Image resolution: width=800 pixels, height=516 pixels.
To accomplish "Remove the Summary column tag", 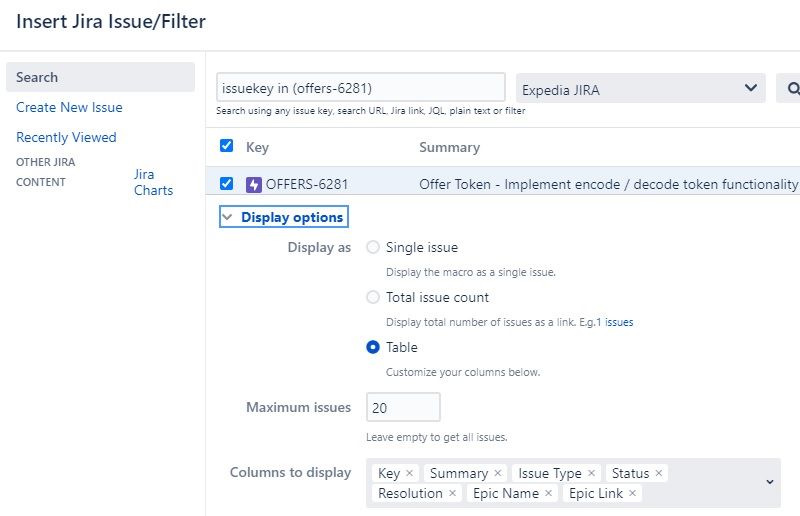I will 498,473.
